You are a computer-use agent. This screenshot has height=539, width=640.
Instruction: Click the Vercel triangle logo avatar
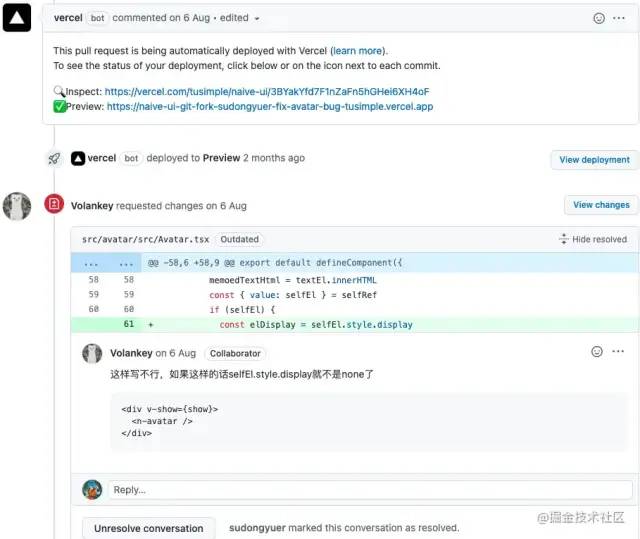[x=17, y=17]
